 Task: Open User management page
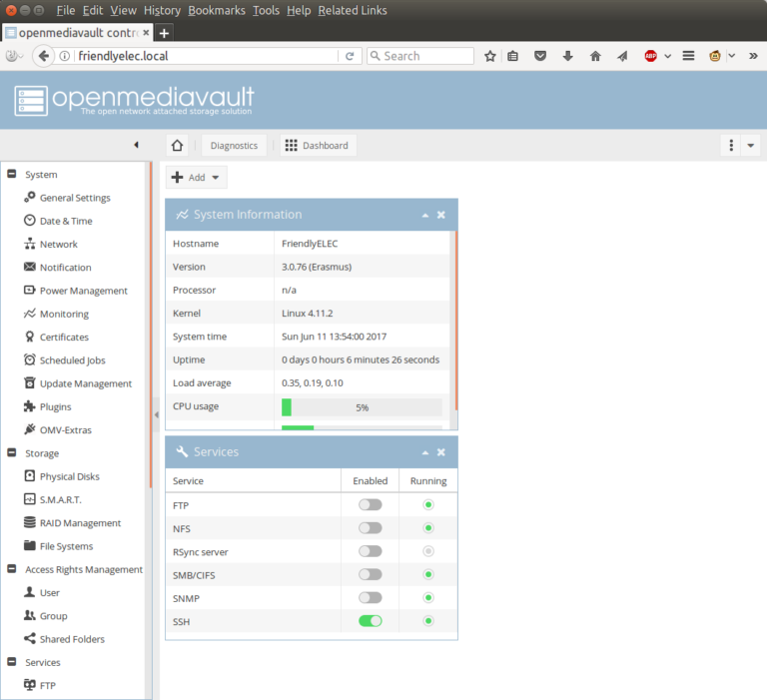(49, 593)
